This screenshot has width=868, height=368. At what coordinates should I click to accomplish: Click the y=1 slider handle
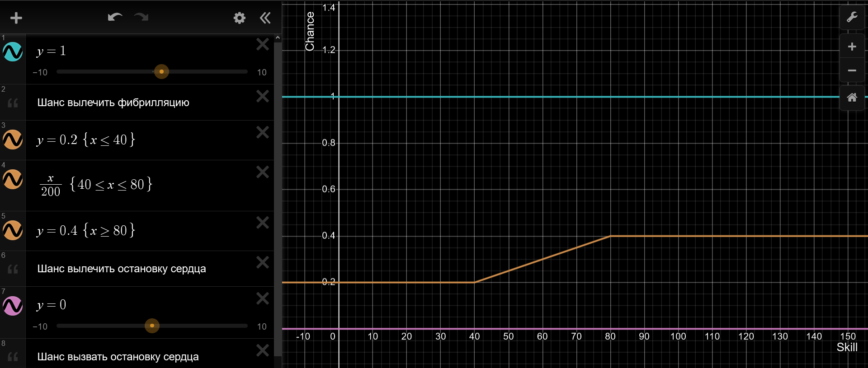click(x=161, y=71)
